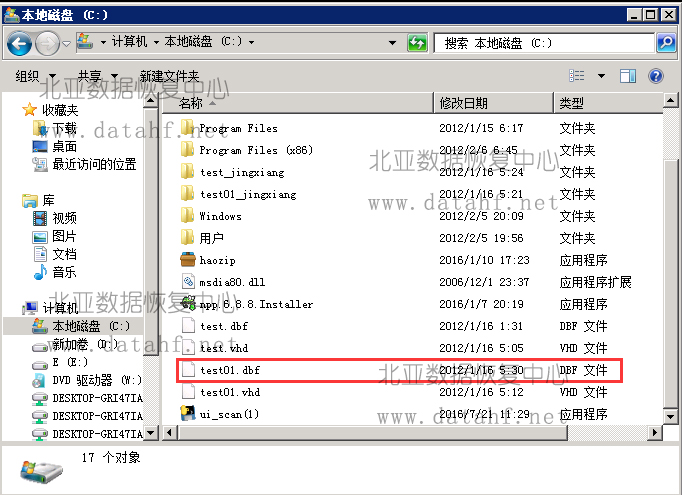Sort by the 修改日期 column header
682x495 pixels.
[463, 103]
